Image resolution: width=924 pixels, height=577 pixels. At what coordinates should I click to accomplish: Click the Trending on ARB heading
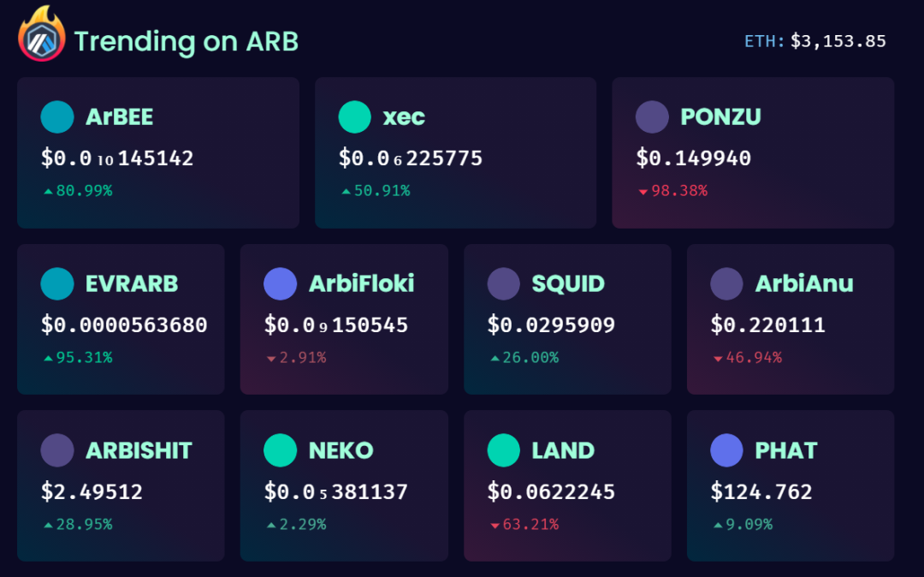tap(187, 41)
